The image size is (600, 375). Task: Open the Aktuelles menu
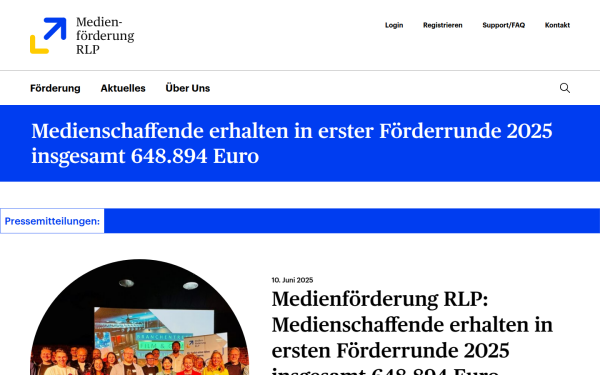pyautogui.click(x=123, y=88)
